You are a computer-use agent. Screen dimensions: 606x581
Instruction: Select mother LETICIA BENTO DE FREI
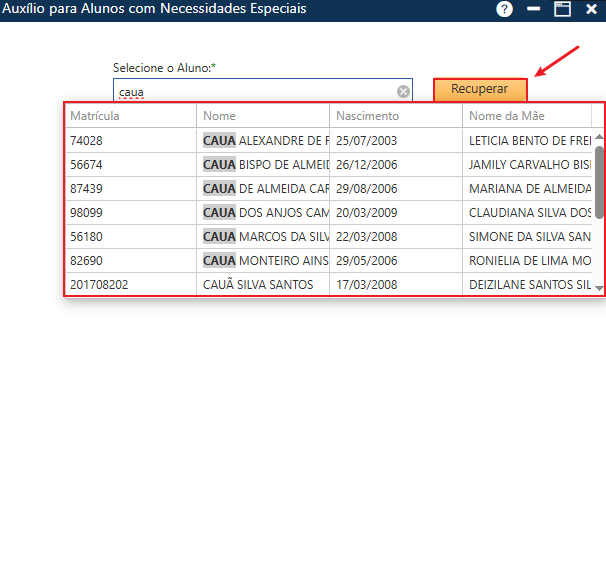530,141
